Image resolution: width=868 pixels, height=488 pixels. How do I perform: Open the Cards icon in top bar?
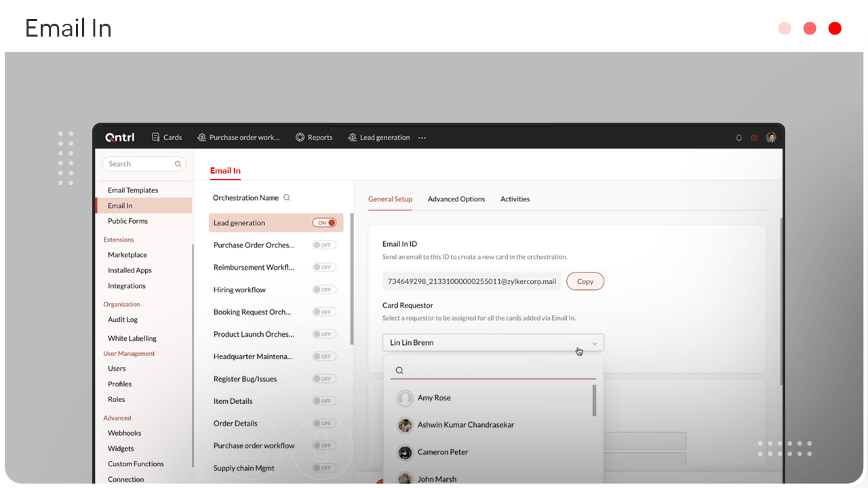pyautogui.click(x=167, y=137)
